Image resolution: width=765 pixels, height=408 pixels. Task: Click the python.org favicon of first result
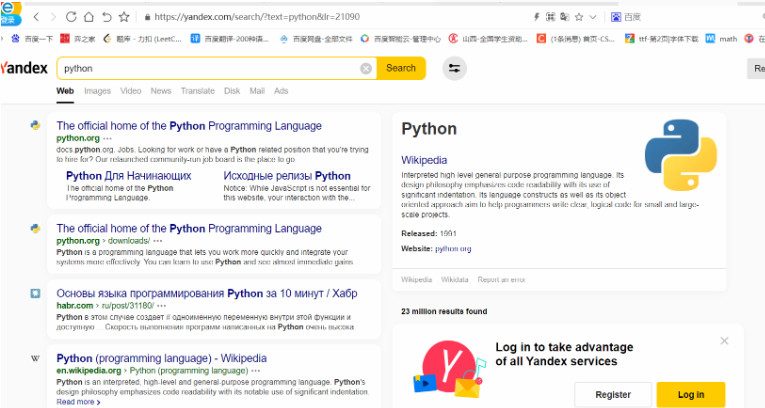[35, 125]
